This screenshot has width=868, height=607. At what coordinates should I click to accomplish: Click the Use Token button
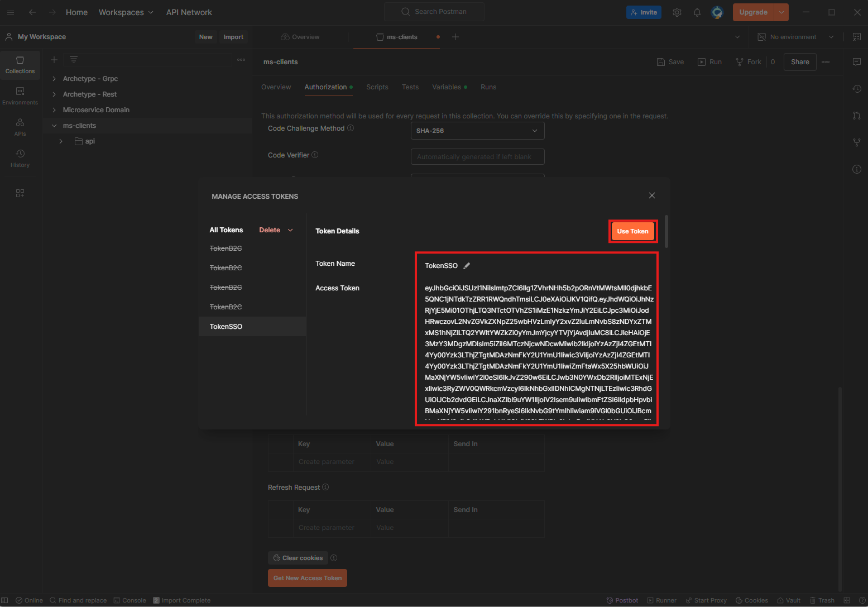pos(632,231)
